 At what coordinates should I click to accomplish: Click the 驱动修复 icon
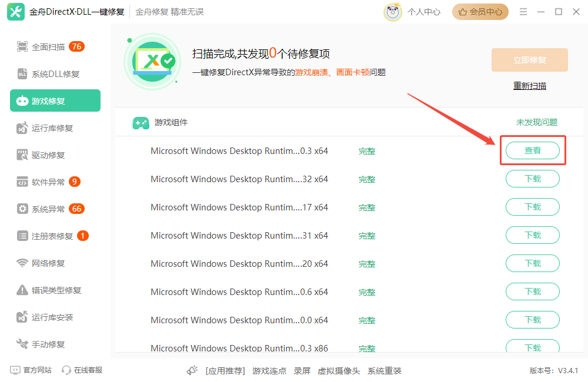(22, 155)
